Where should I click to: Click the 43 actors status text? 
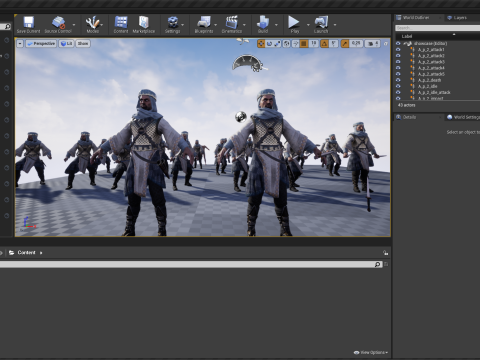(406, 105)
